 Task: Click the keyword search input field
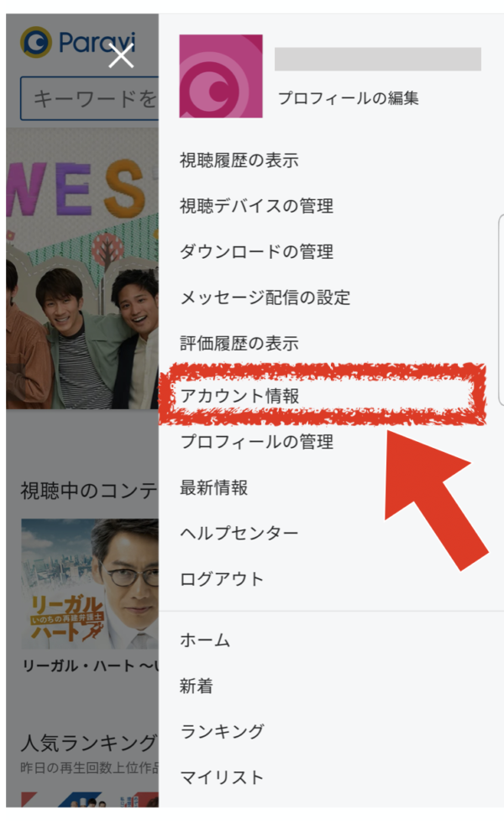[x=90, y=98]
